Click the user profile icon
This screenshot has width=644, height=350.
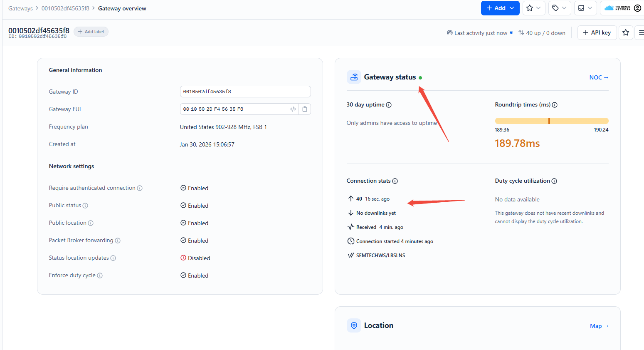click(637, 8)
